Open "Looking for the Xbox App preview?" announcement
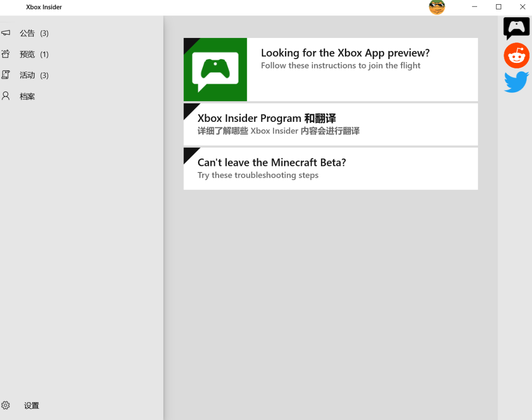 click(331, 69)
